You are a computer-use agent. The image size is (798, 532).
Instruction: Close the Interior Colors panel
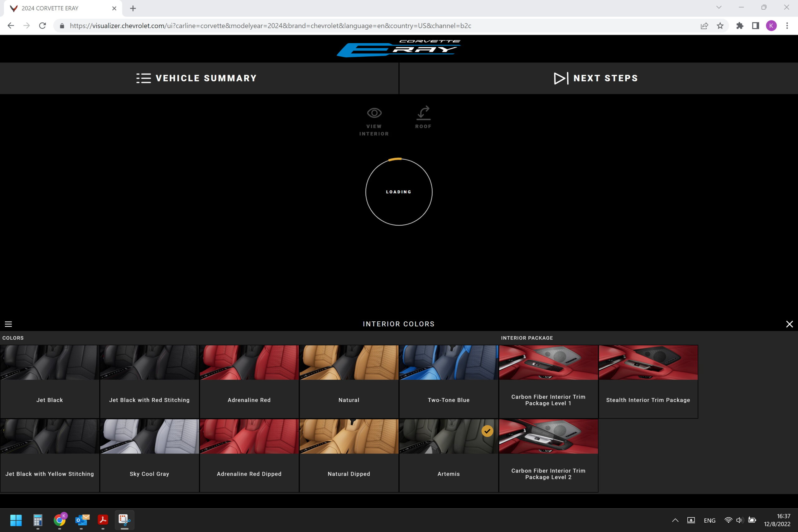(x=789, y=324)
